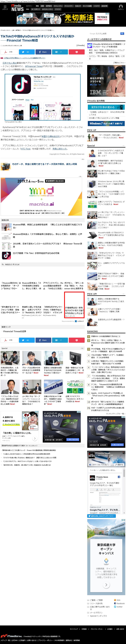Click the Google カスタム検索 input field

click(x=104, y=34)
